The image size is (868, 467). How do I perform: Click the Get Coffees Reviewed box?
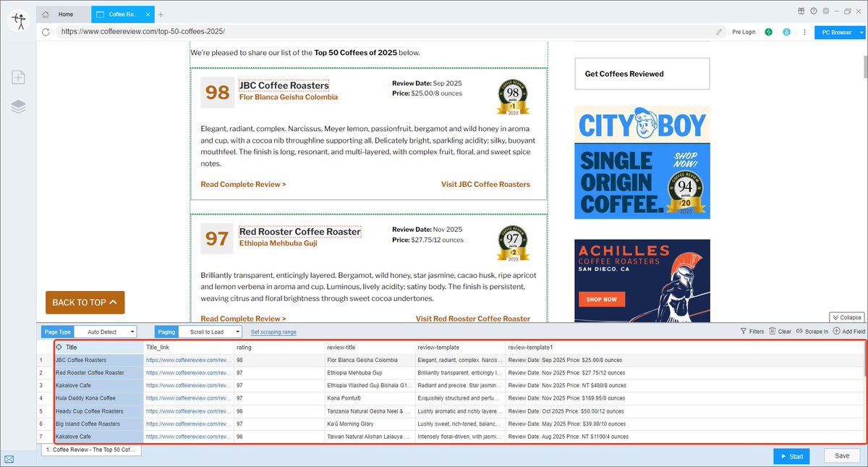642,74
